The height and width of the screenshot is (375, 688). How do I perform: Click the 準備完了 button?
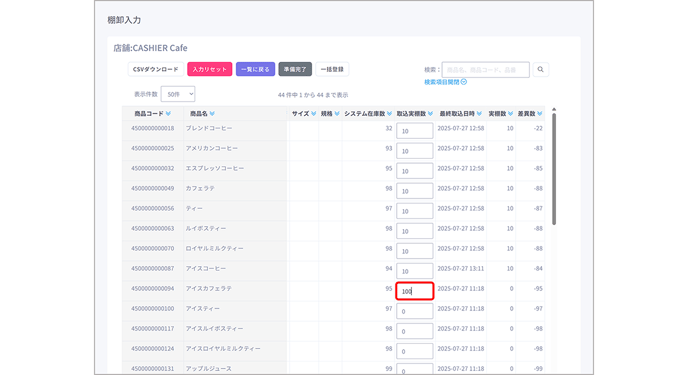pos(295,69)
